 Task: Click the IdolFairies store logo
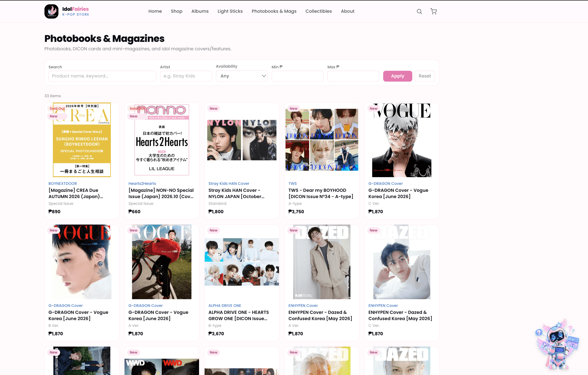tap(67, 11)
